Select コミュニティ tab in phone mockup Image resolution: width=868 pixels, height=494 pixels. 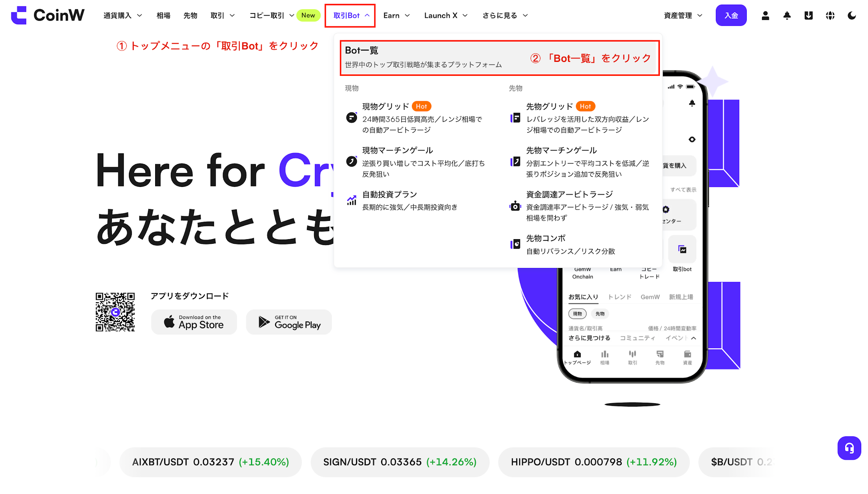pyautogui.click(x=637, y=338)
